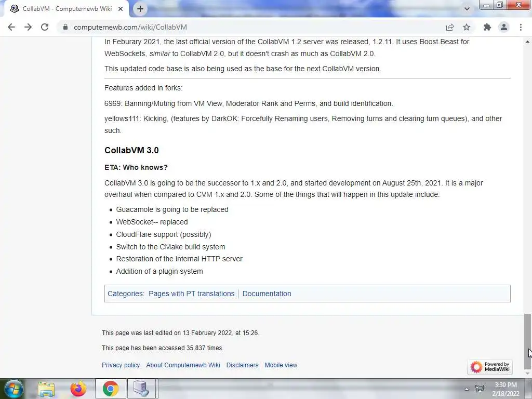Click 'Switch to the CMake build system' bullet
The height and width of the screenshot is (399, 532).
pyautogui.click(x=170, y=247)
